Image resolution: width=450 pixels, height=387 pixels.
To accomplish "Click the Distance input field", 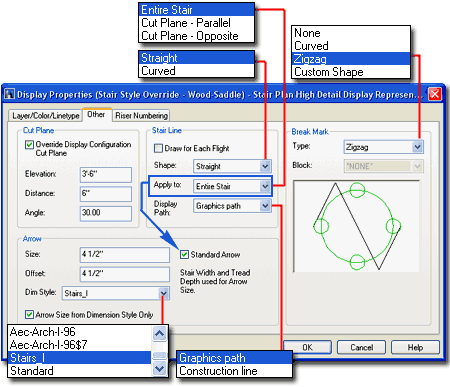I will pyautogui.click(x=106, y=194).
